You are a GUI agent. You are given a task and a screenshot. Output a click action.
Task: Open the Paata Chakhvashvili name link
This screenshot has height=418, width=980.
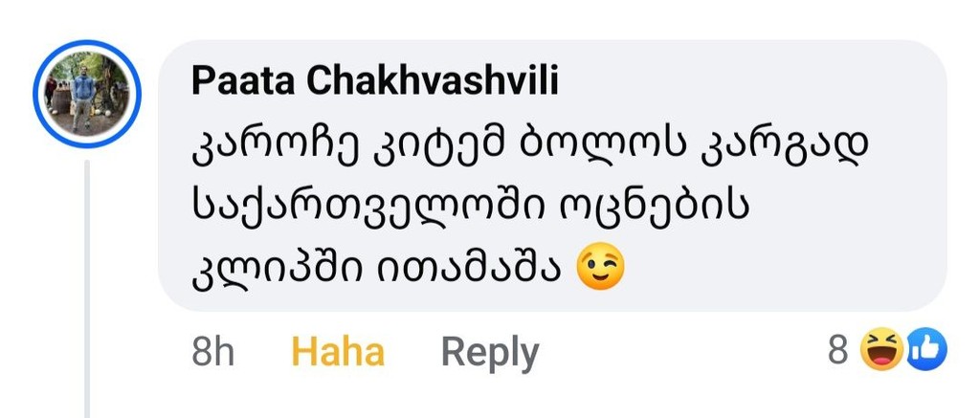tap(374, 82)
